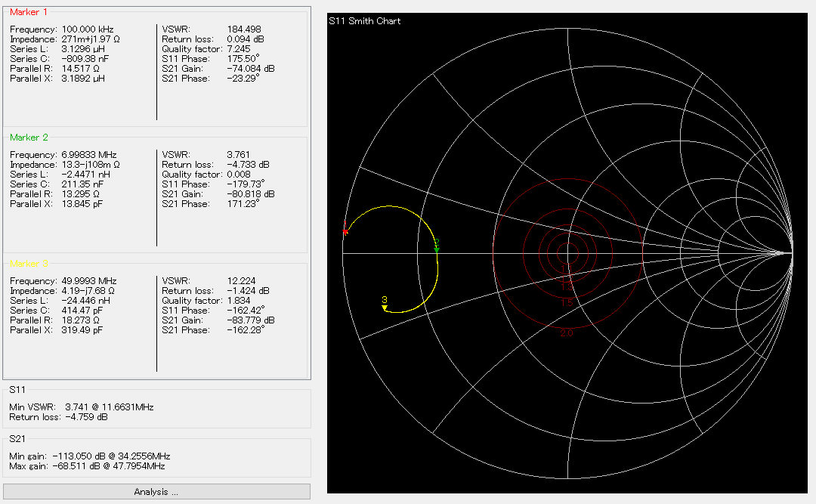The image size is (816, 504).
Task: Click Marker 1 return loss 0.094 dB
Action: pos(246,39)
